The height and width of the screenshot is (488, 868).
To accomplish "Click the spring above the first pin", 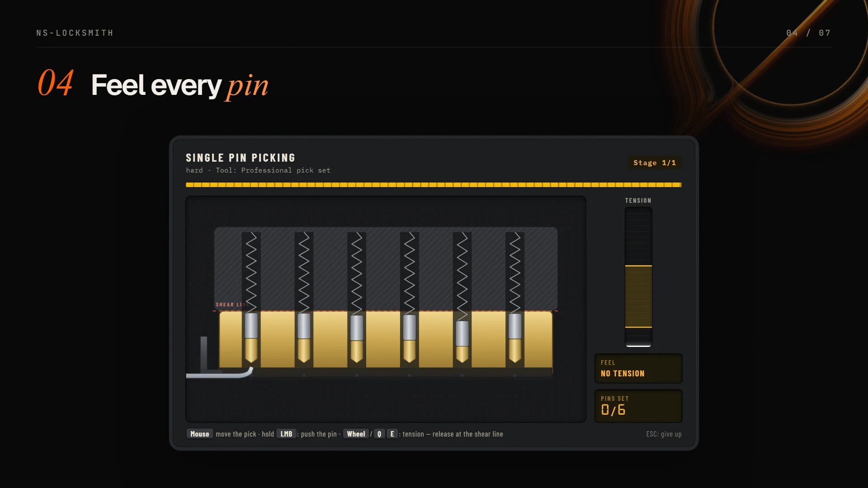I will [x=251, y=272].
